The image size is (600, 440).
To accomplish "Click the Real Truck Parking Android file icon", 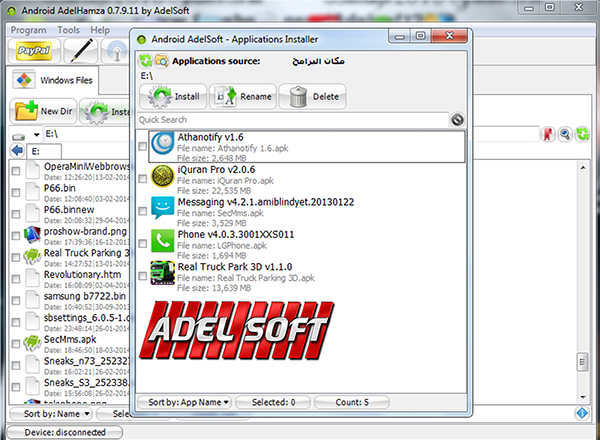I will pos(32,256).
